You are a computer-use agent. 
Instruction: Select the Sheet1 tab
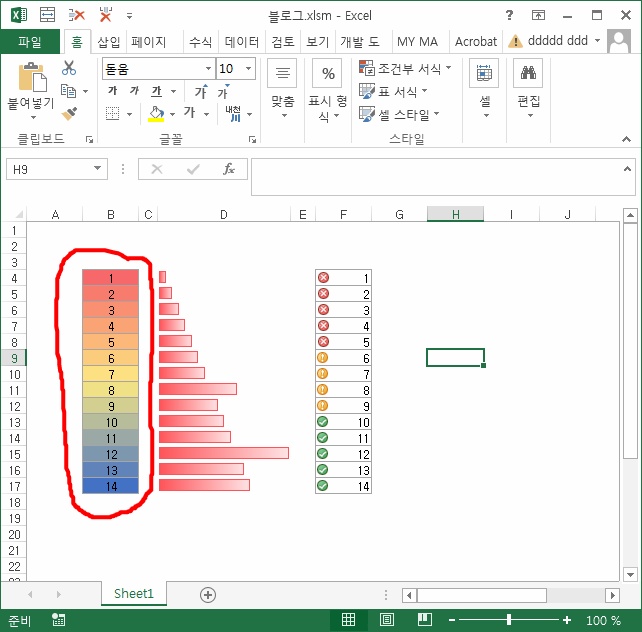pos(134,594)
